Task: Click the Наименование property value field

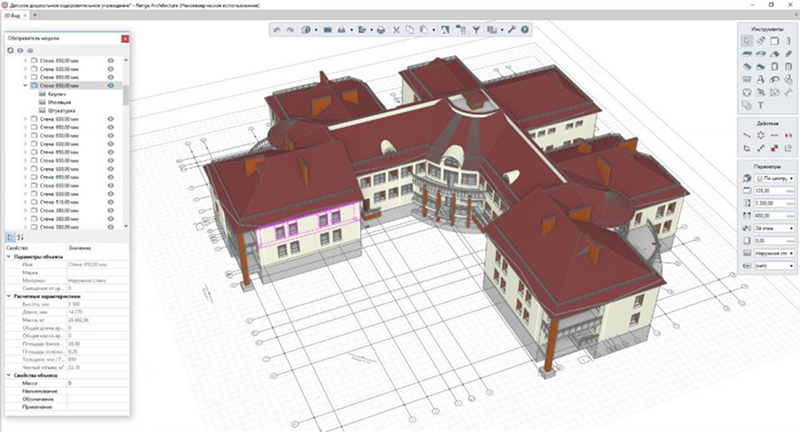Action: 98,391
